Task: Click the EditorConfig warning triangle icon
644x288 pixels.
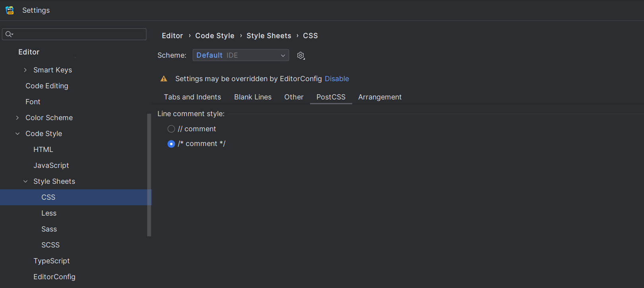Action: pos(164,79)
